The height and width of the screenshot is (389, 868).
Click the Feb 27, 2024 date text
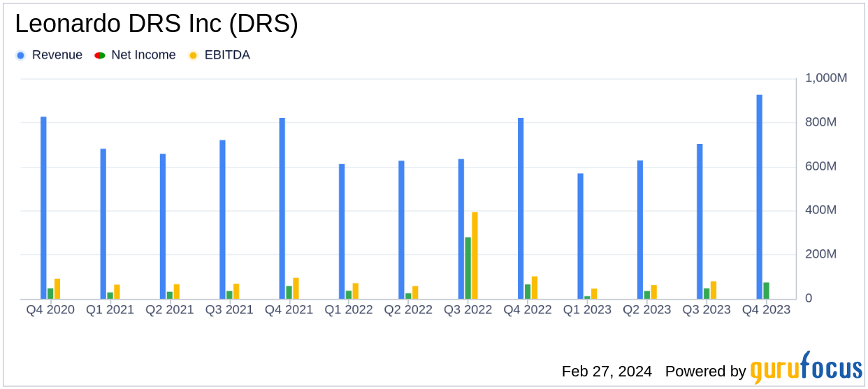[607, 372]
